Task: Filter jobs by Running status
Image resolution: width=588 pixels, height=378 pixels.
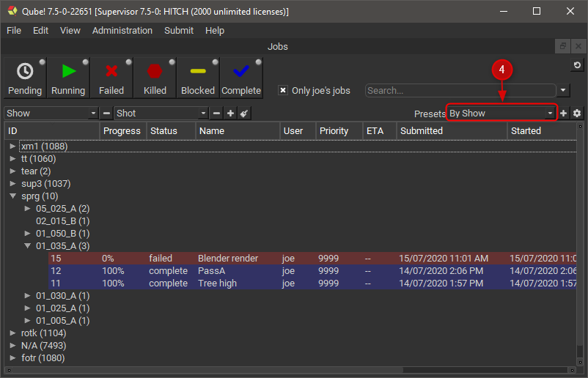Action: click(68, 78)
